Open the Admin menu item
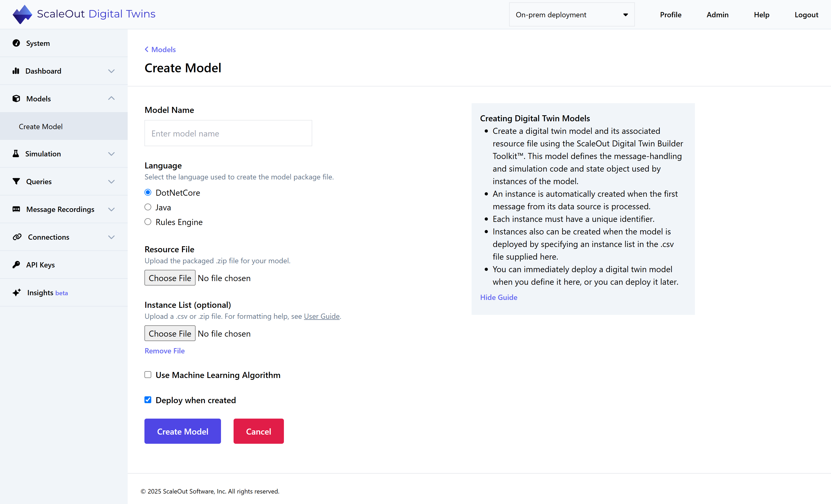This screenshot has width=831, height=504. [717, 14]
